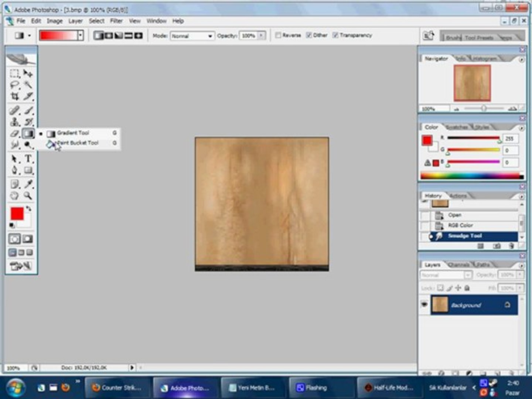Select the Type tool
532x399 pixels.
pos(28,159)
